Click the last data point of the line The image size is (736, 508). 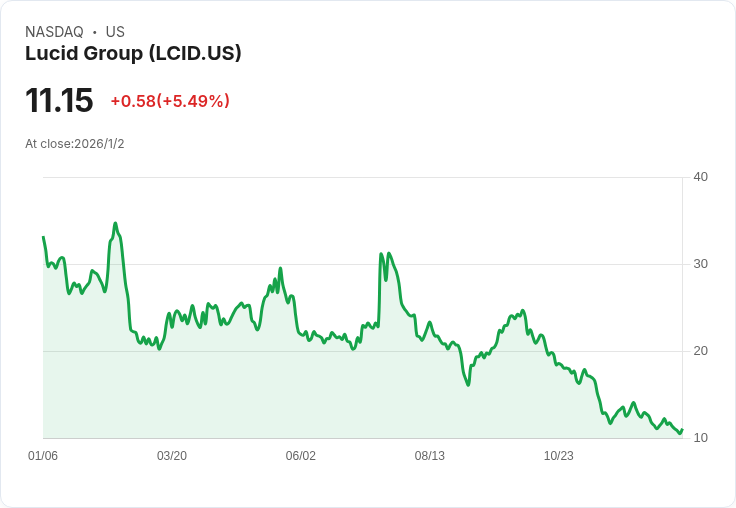(x=682, y=430)
